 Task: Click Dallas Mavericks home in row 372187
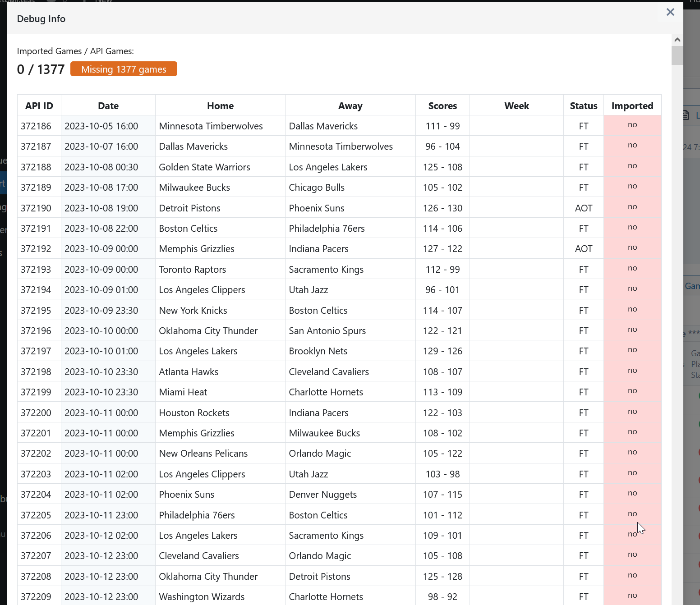click(220, 147)
